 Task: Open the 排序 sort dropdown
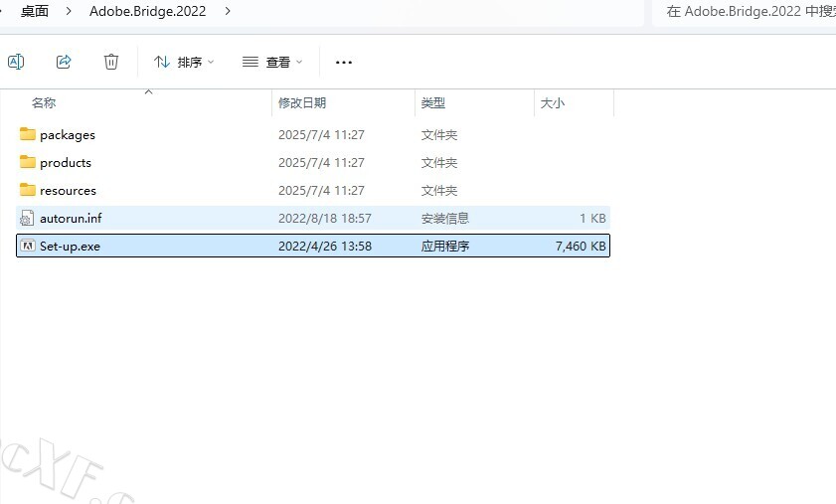click(184, 63)
